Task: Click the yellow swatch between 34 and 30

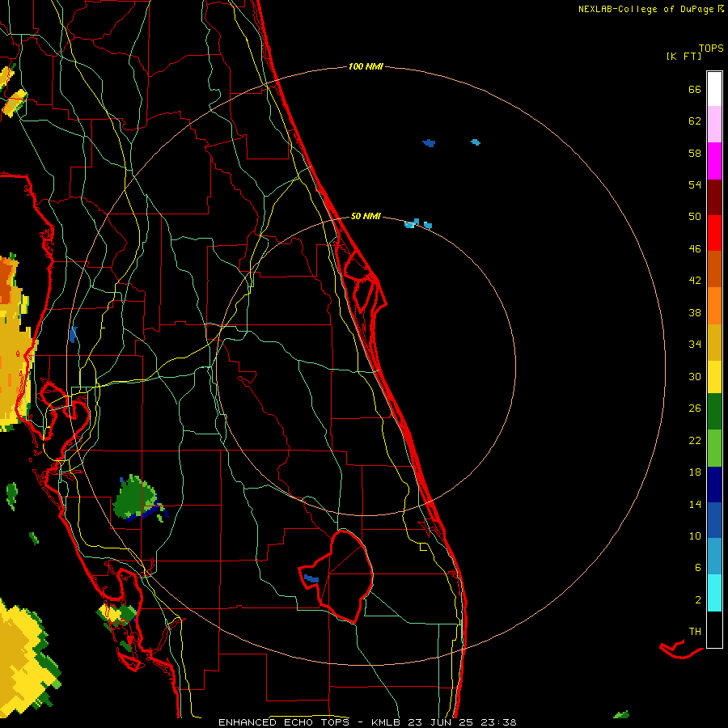Action: click(x=714, y=377)
